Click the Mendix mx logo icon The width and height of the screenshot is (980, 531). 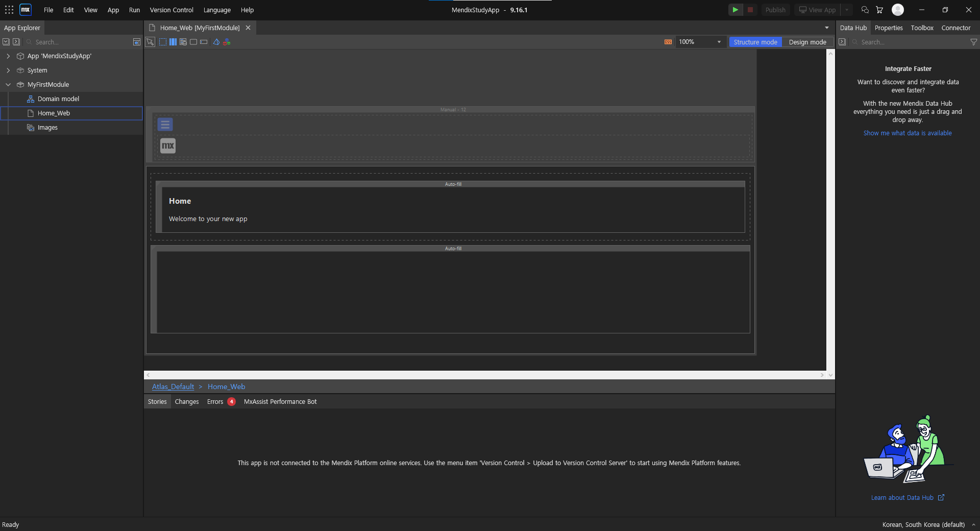(26, 10)
